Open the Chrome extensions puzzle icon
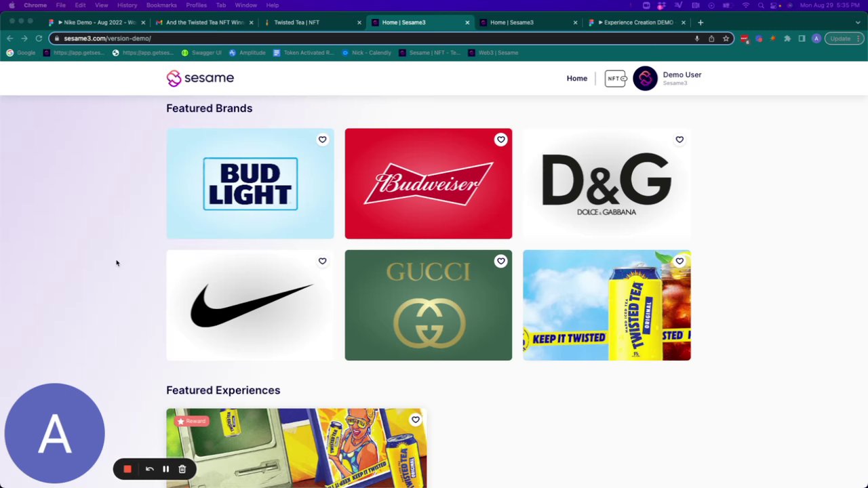This screenshot has width=868, height=488. (x=787, y=39)
